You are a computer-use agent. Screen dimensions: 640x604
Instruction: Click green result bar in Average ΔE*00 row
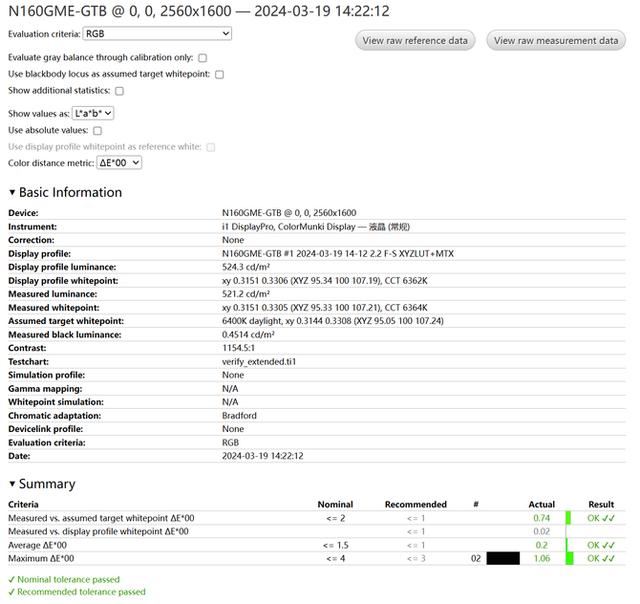tap(568, 545)
